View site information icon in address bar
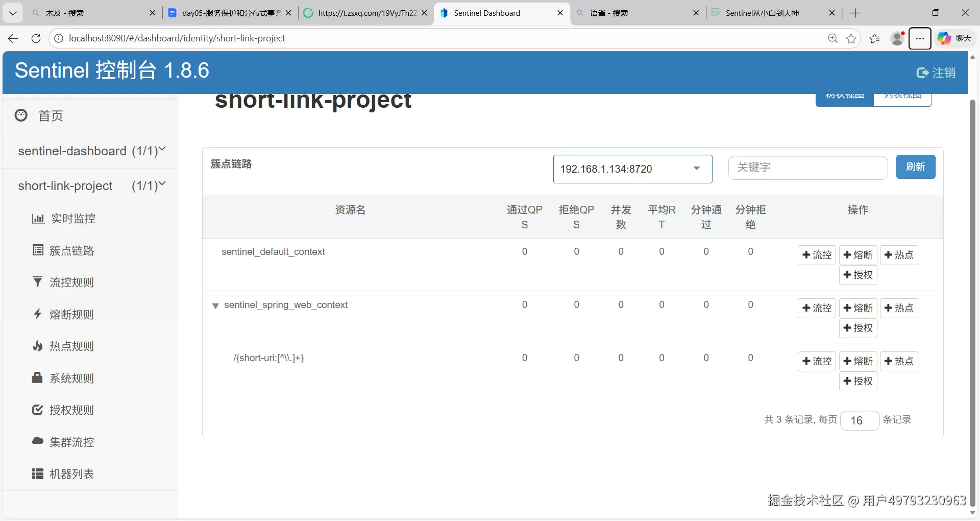 (59, 38)
